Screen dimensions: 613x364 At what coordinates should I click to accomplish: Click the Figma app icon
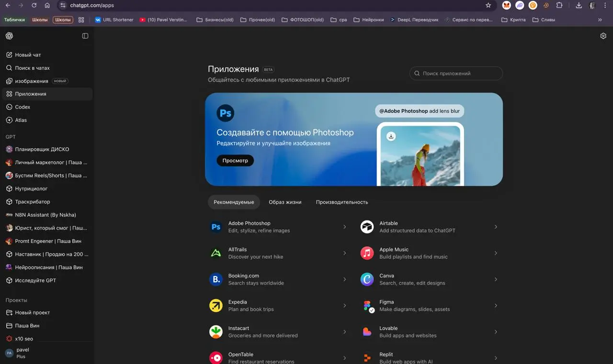pos(367,306)
